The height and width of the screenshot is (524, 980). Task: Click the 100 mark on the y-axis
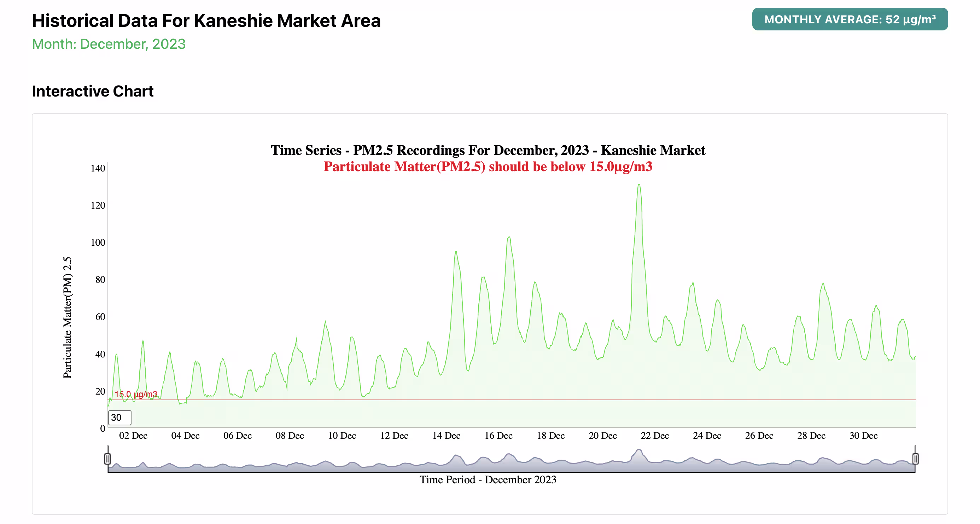point(98,243)
